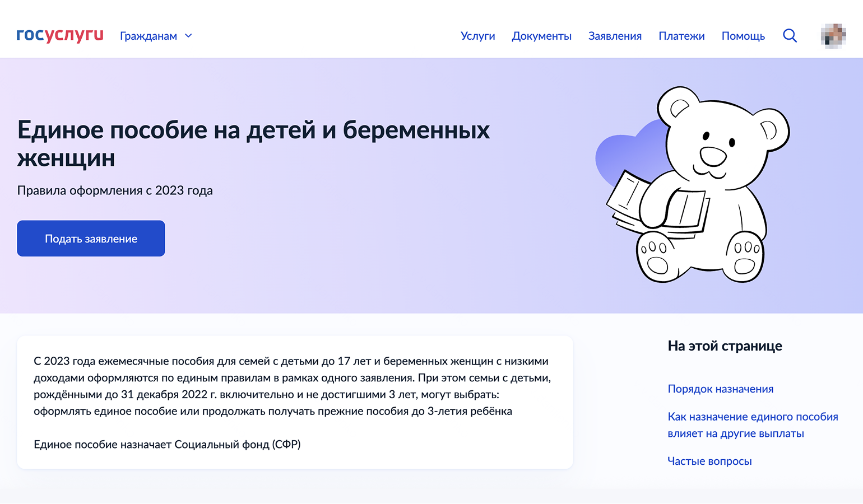
Task: Open the Заявления section
Action: point(615,36)
